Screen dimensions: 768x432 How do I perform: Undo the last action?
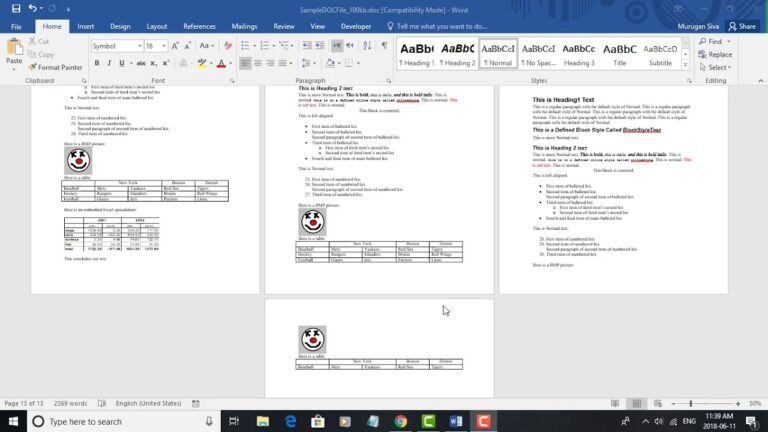(32, 8)
